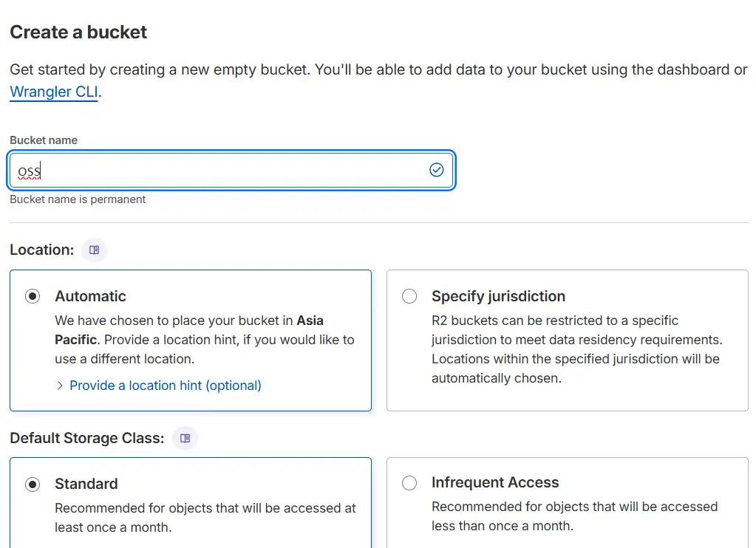Open the Default Storage Class documentation icon
Screen dimensions: 756x548
[185, 438]
